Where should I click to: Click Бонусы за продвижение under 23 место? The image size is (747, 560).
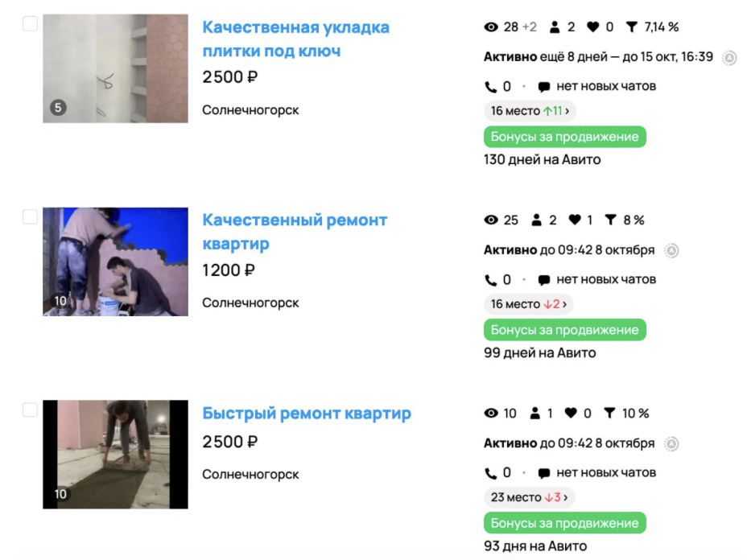pos(564,523)
